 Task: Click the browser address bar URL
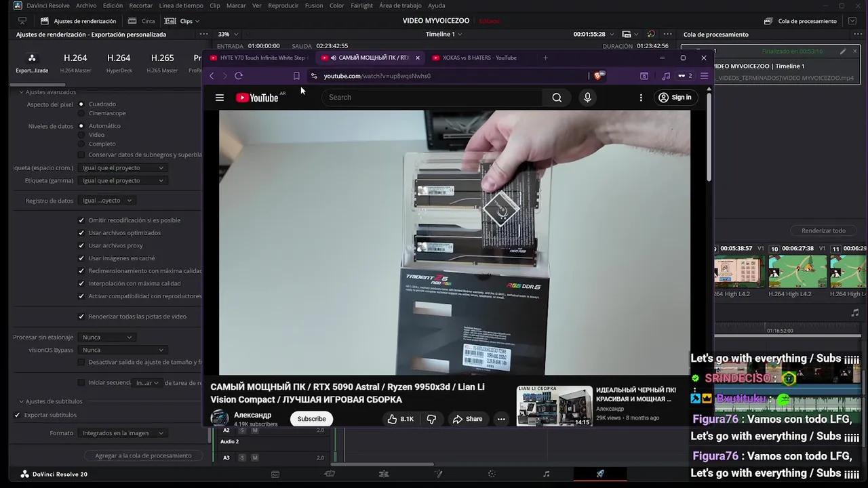pyautogui.click(x=377, y=76)
